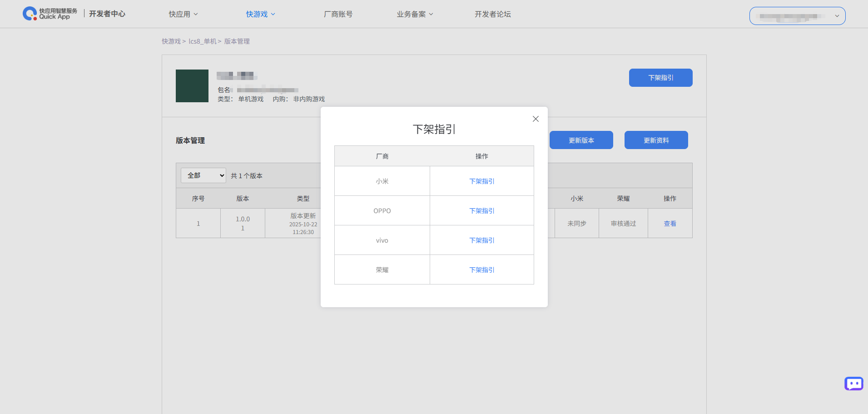Click the 更新资料 button
This screenshot has width=868, height=414.
click(x=656, y=140)
